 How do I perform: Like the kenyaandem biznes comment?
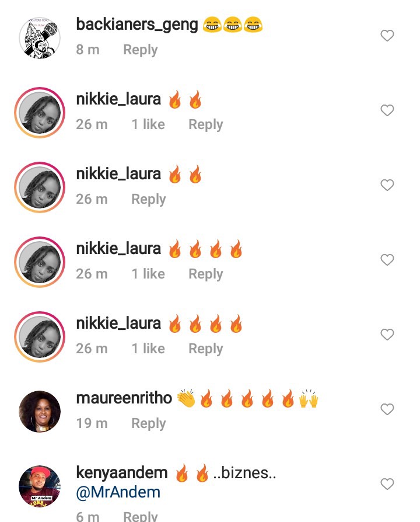(387, 484)
